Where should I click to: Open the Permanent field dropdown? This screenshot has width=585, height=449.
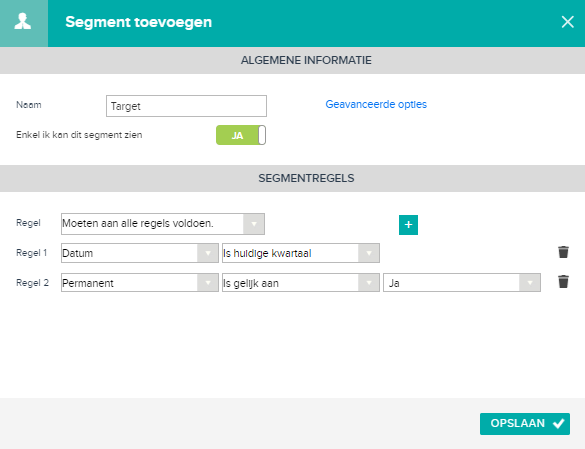click(140, 283)
